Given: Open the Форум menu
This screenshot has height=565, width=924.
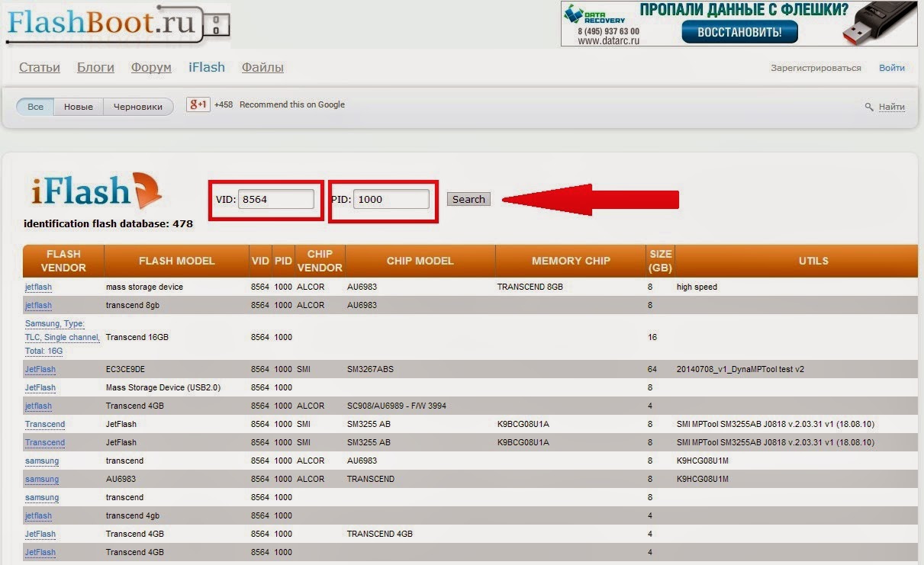Looking at the screenshot, I should tap(151, 67).
